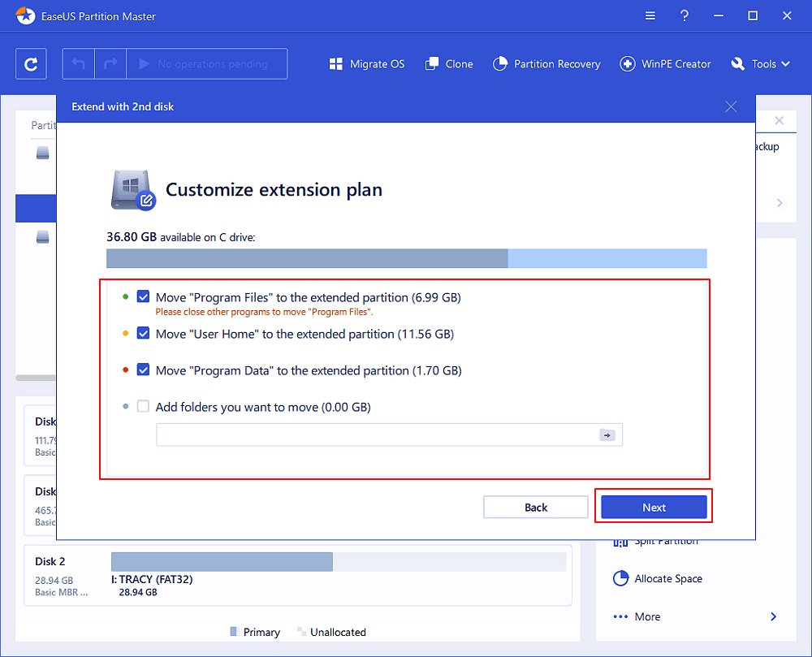Expand the Tools dropdown
Image resolution: width=812 pixels, height=657 pixels.
point(760,64)
